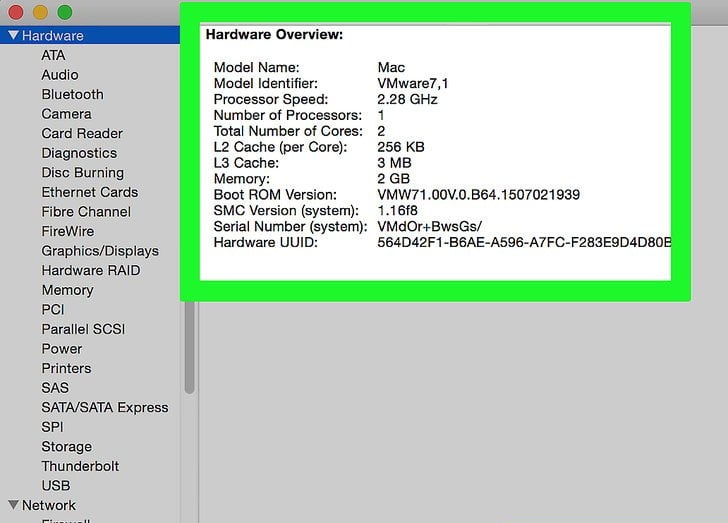Select Audio in the sidebar
The image size is (728, 523).
click(x=60, y=75)
